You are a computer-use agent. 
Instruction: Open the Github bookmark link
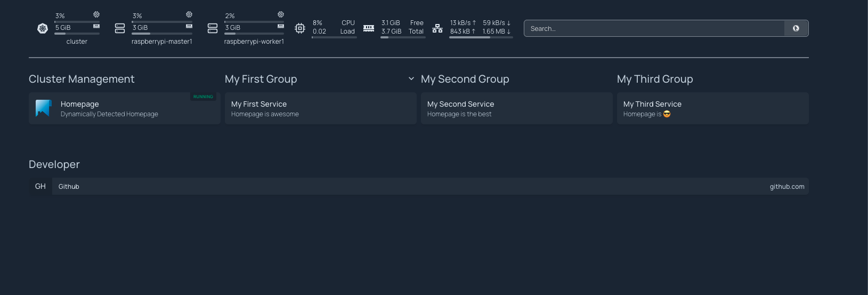[419, 186]
